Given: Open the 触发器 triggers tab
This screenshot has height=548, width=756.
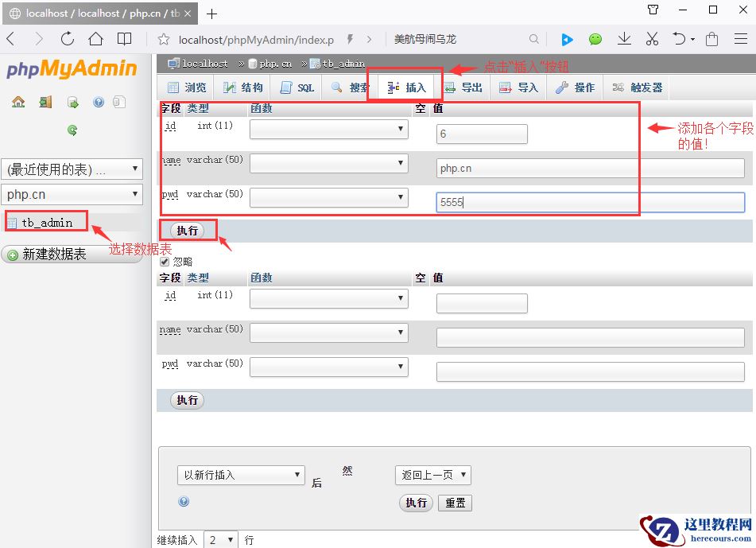Looking at the screenshot, I should click(637, 87).
